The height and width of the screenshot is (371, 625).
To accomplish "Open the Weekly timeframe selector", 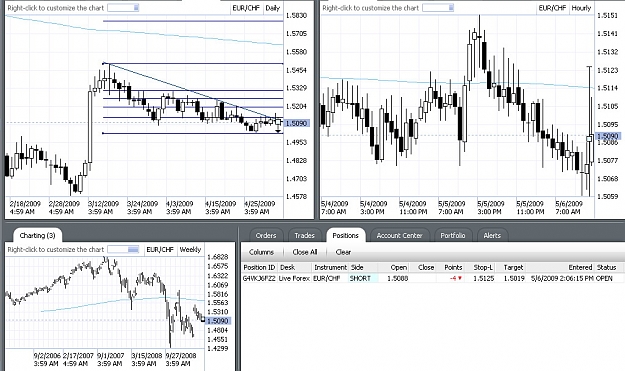I will click(x=190, y=249).
